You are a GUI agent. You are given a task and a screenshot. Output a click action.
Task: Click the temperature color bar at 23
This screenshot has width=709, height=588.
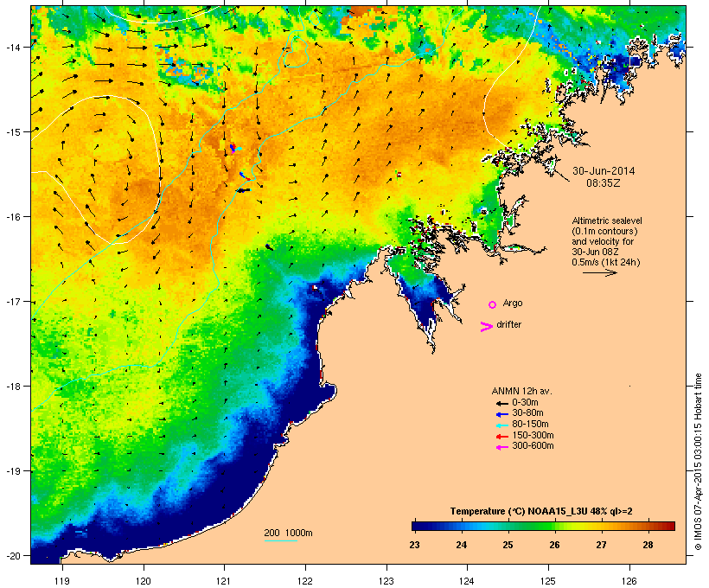pyautogui.click(x=414, y=526)
